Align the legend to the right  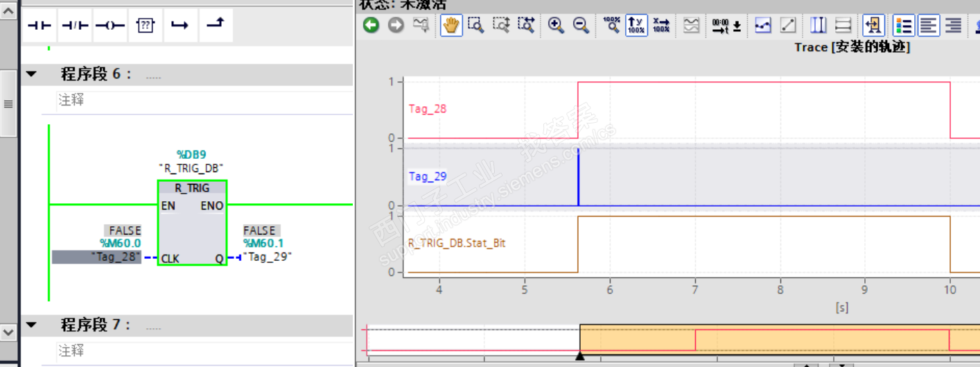tap(954, 26)
